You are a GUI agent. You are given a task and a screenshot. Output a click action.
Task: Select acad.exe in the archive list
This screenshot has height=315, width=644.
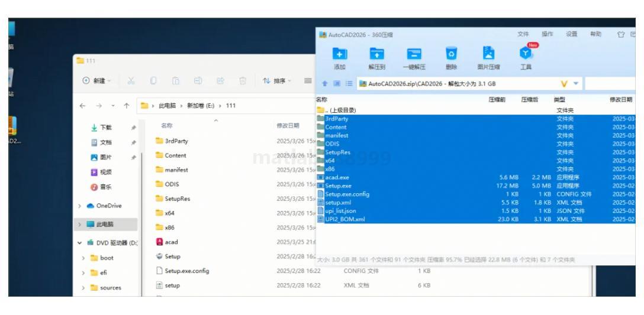[x=476, y=178]
